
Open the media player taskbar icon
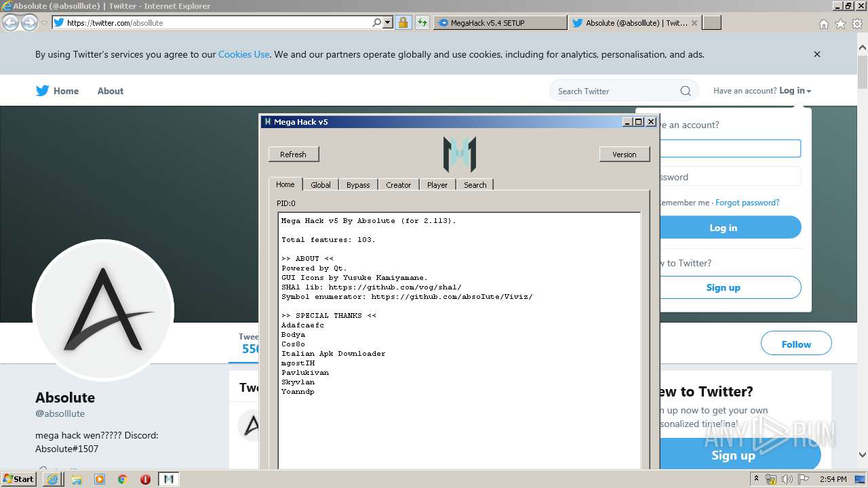[100, 479]
